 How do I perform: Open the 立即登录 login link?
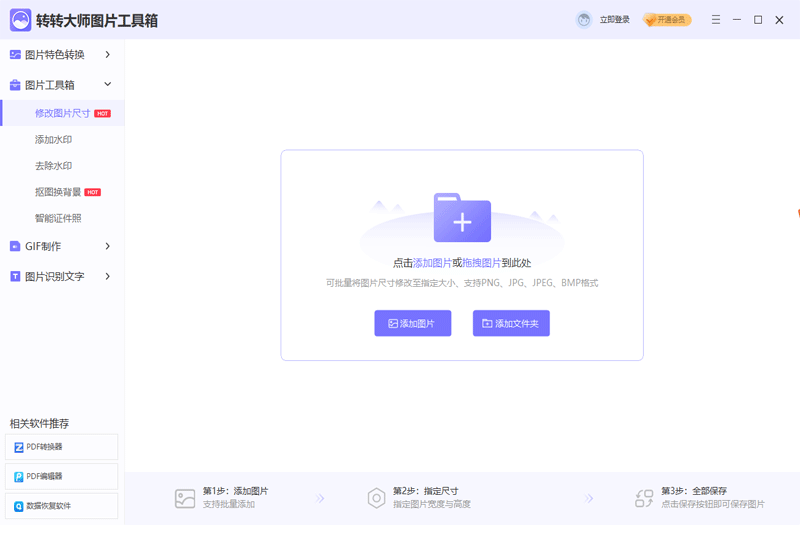pyautogui.click(x=614, y=20)
